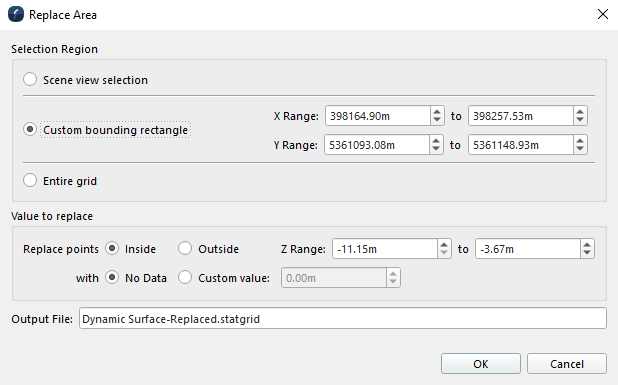The height and width of the screenshot is (385, 618).
Task: Increase the X Range minimum value
Action: [x=437, y=112]
